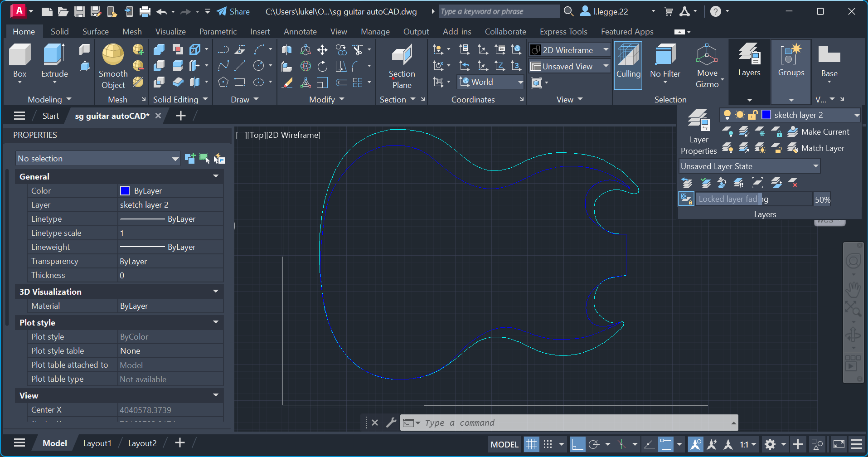Image resolution: width=868 pixels, height=457 pixels.
Task: Click the Make Current button
Action: [x=819, y=132]
